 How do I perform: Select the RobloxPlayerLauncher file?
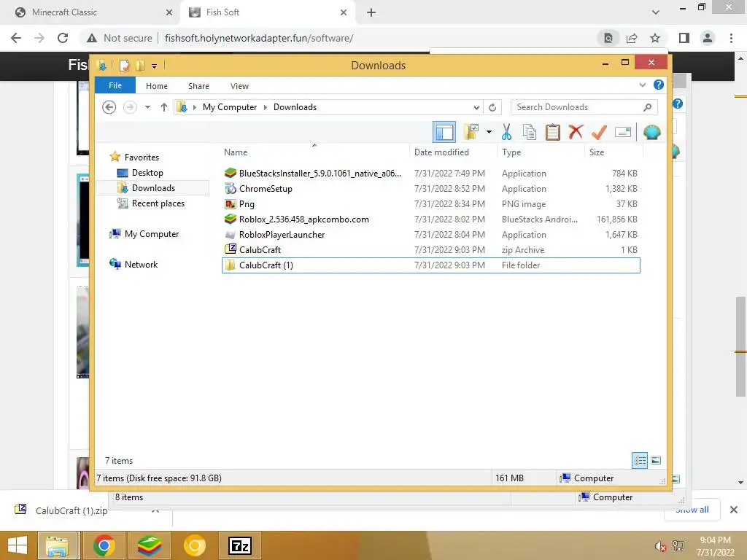point(430,234)
